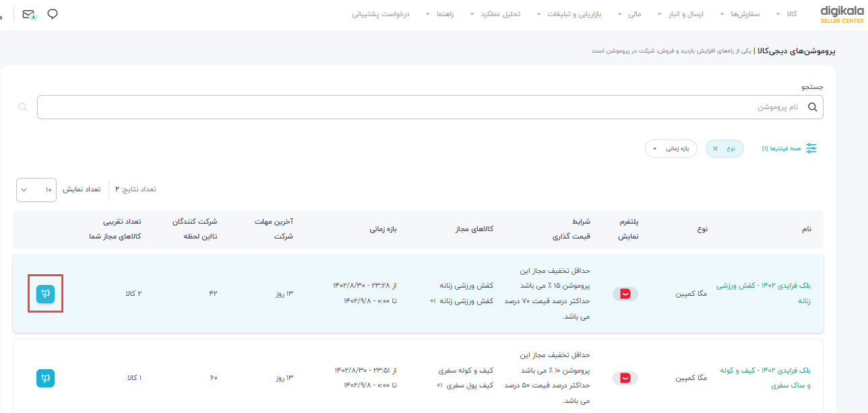Click the شرکت کنندگان column header

click(x=193, y=229)
